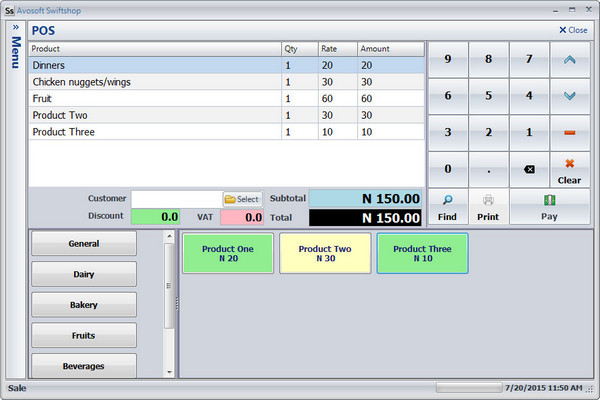Click the Customer input field
The width and height of the screenshot is (600, 400).
177,199
